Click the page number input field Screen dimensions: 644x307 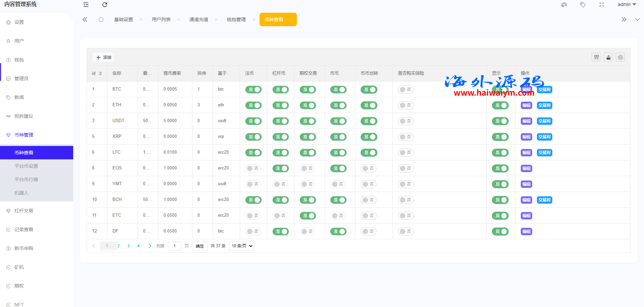(175, 246)
